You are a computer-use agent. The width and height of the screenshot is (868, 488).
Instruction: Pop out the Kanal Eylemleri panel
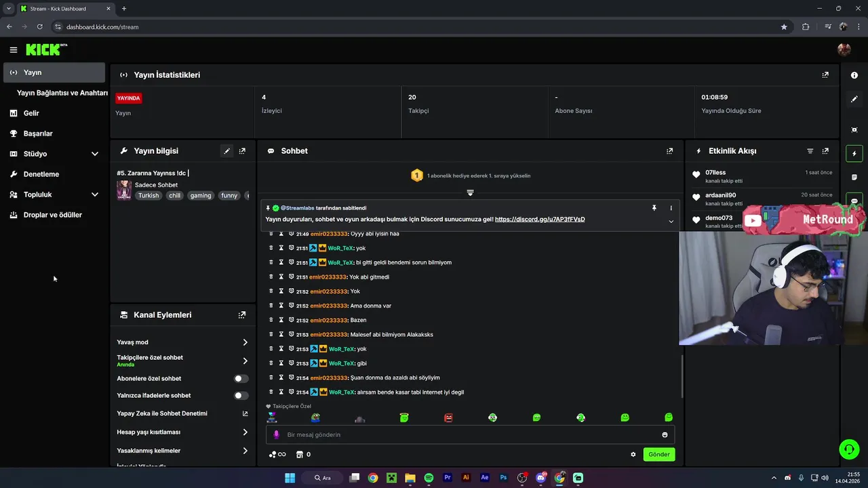pos(242,315)
